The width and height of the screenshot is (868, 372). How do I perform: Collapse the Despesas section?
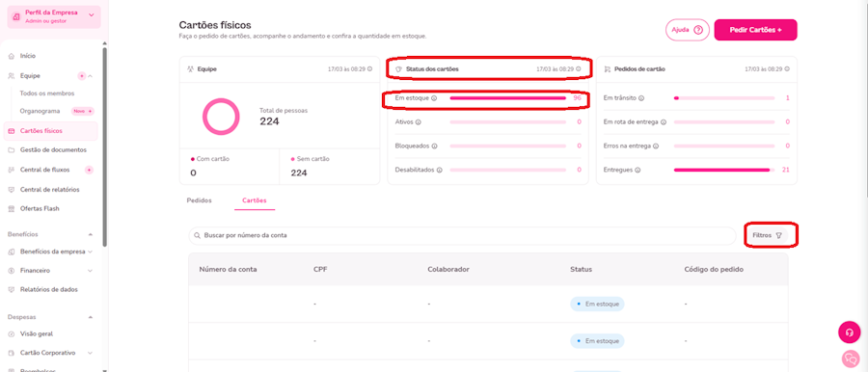91,317
